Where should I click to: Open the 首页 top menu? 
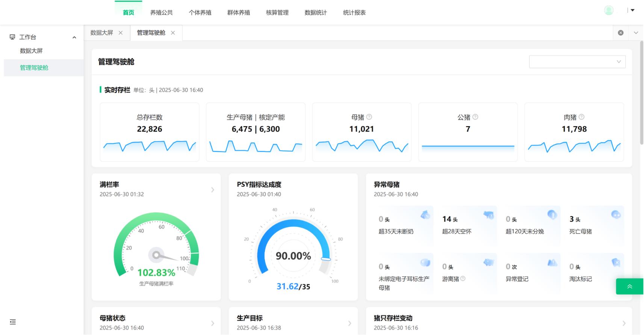pos(128,12)
